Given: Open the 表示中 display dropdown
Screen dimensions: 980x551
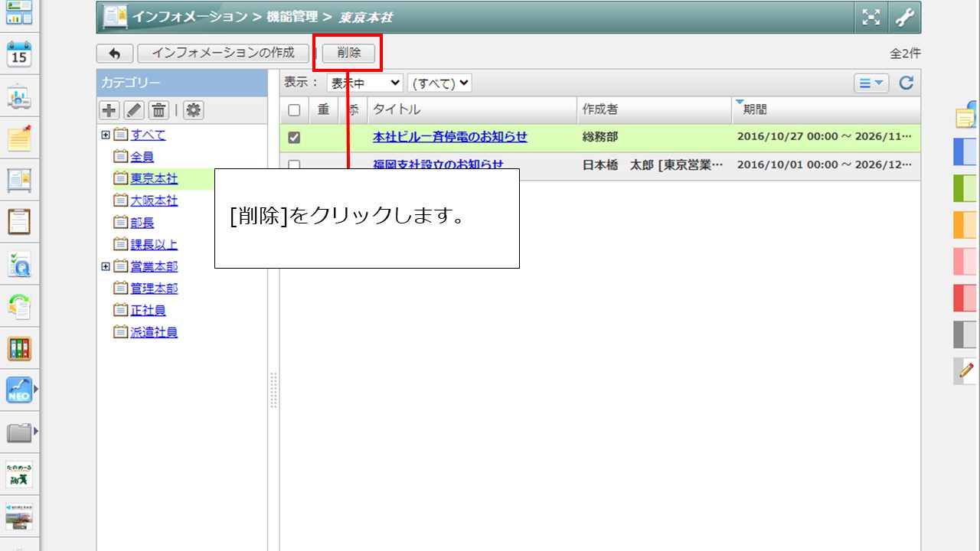Looking at the screenshot, I should tap(364, 83).
